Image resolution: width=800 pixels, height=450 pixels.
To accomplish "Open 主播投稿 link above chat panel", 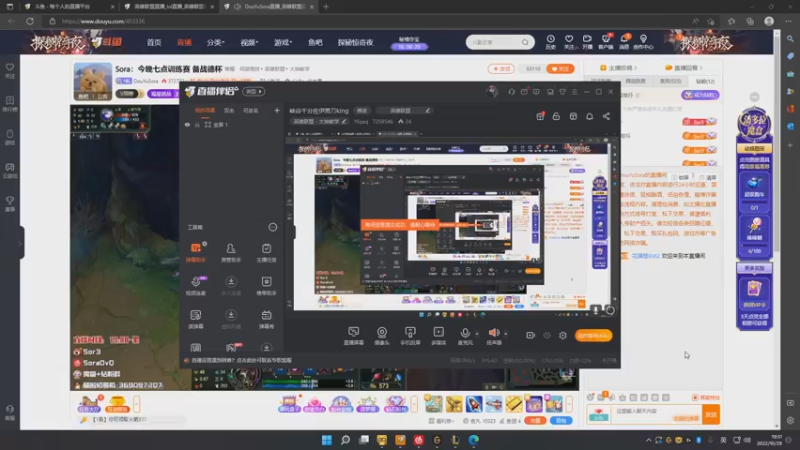I will pos(618,67).
